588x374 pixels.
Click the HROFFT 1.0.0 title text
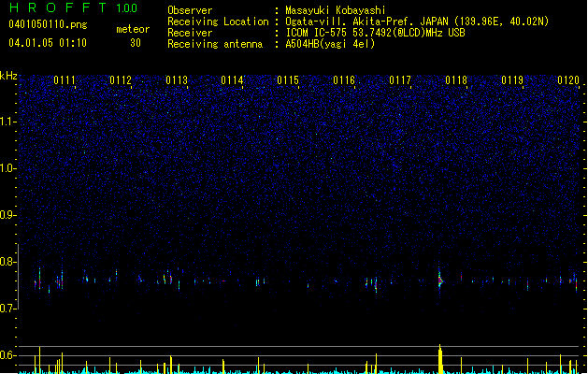[x=74, y=7]
